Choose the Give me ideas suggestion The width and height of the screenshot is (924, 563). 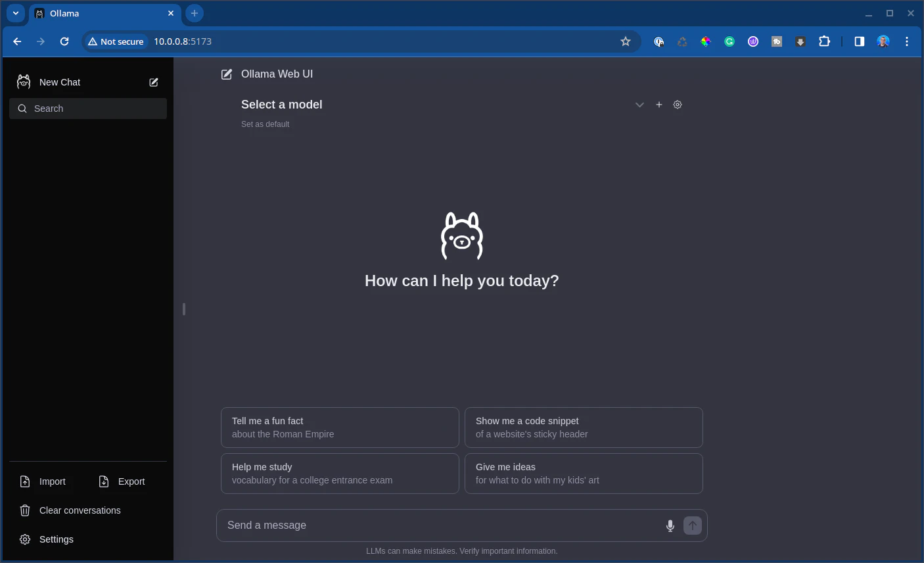tap(584, 474)
